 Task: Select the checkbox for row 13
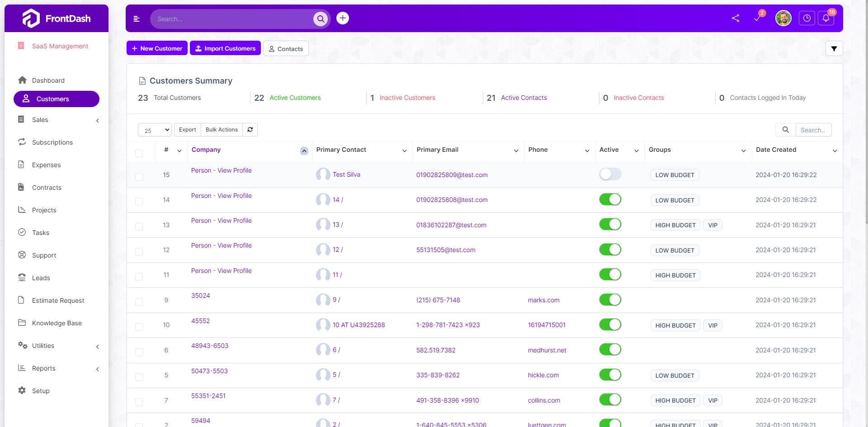click(x=139, y=226)
